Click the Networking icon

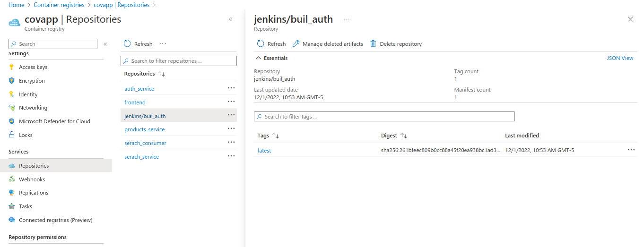pyautogui.click(x=12, y=108)
